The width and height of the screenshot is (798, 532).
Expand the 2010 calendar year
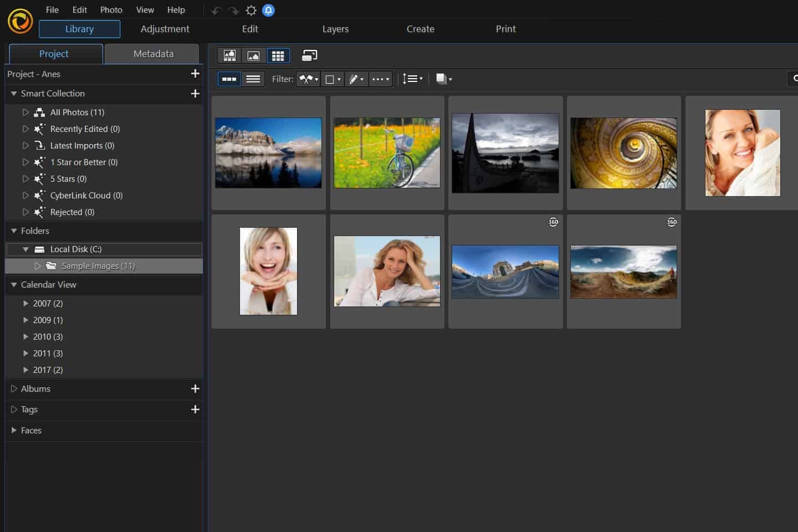click(25, 337)
